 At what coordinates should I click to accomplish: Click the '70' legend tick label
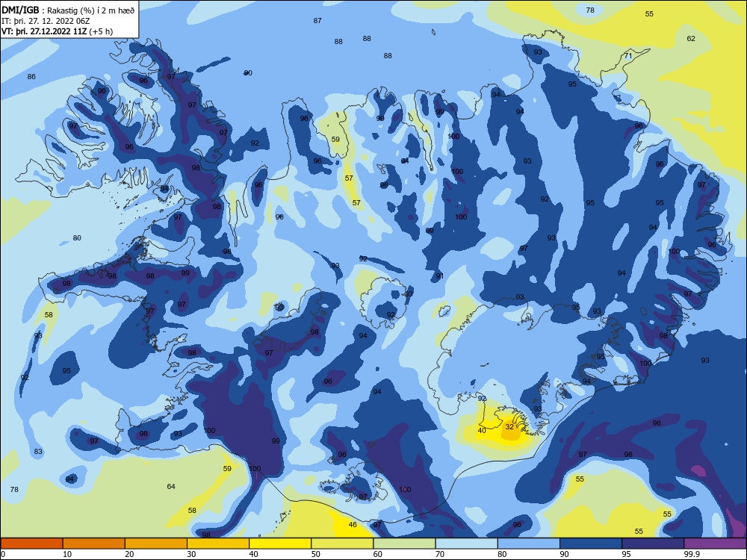[440, 554]
